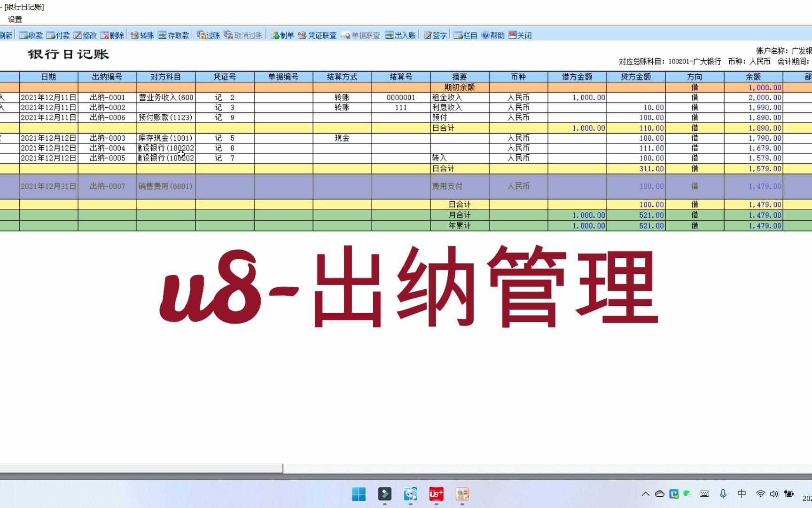Screen dimensions: 812x508
Task: Click the 付款 (payment) toolbar icon
Action: (58, 35)
